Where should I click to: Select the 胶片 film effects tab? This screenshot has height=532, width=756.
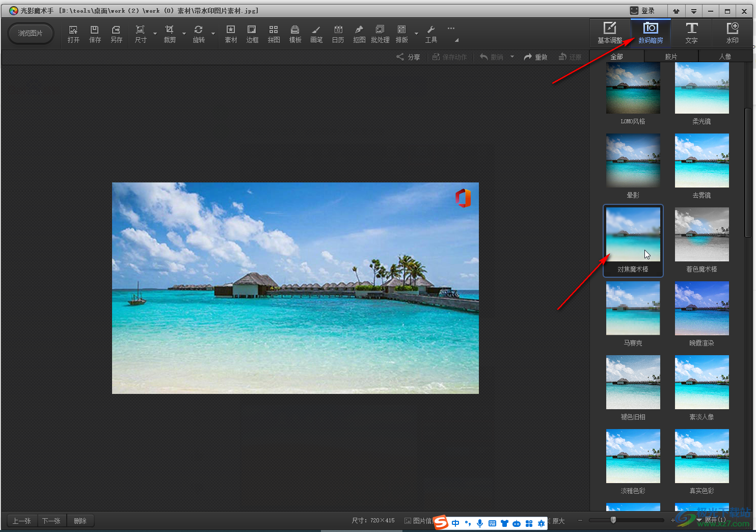point(671,57)
